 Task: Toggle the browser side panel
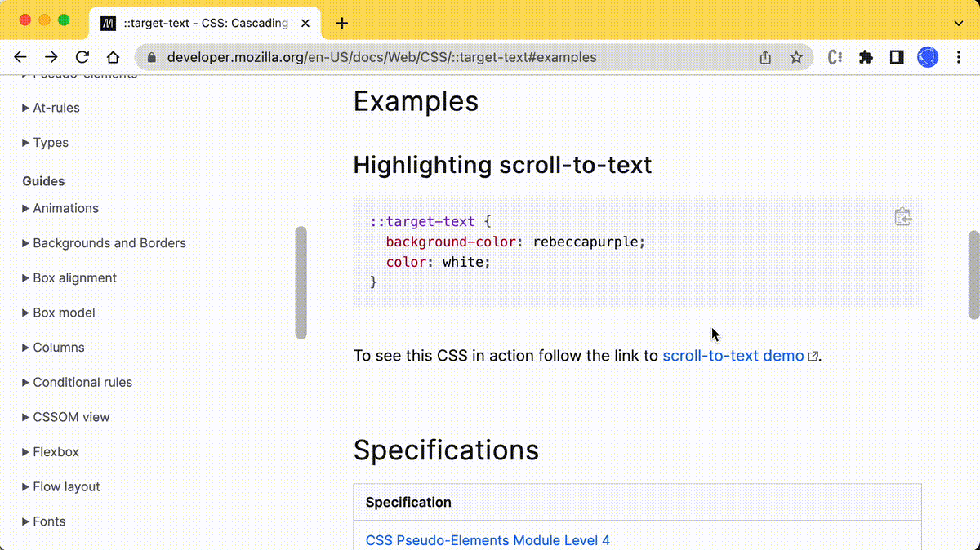tap(897, 57)
